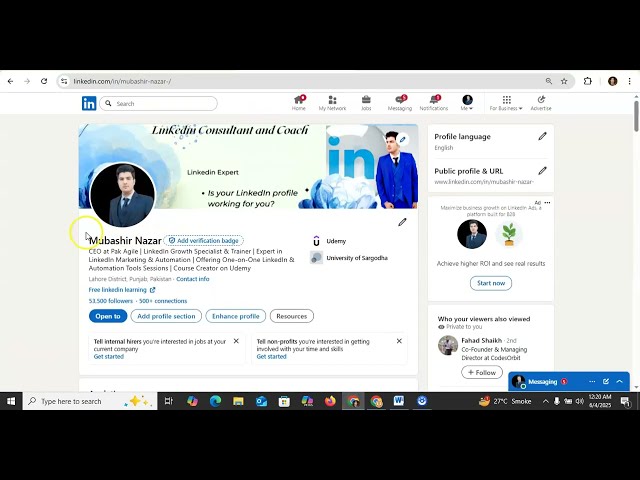The height and width of the screenshot is (480, 640).
Task: Edit Public profile & URL pencil
Action: point(542,171)
